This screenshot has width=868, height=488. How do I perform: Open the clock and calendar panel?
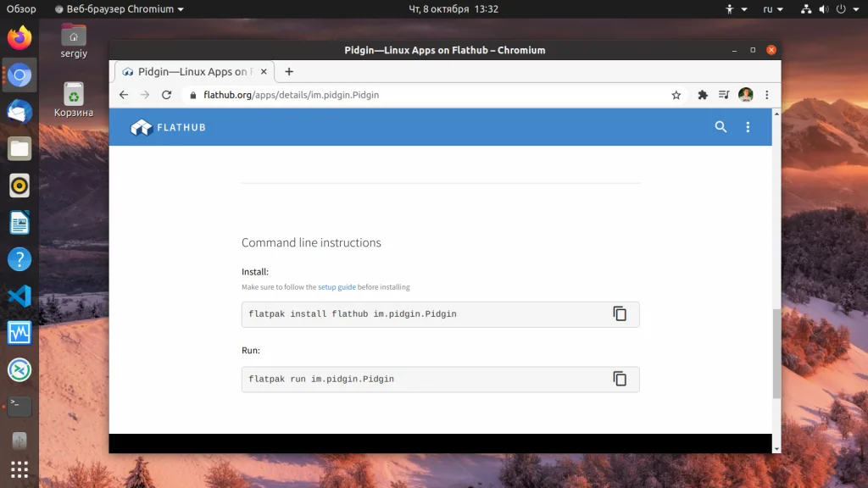tap(453, 8)
